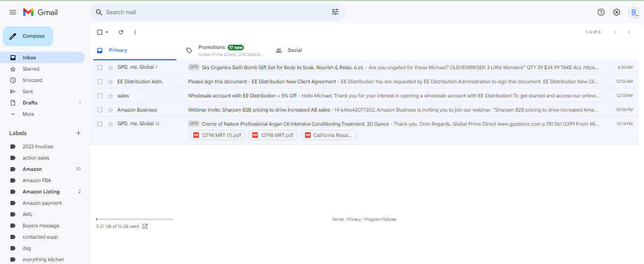Open the 12798 MRT (1).pdf attachment
Viewport: 644px width, 264px height.
coord(217,135)
